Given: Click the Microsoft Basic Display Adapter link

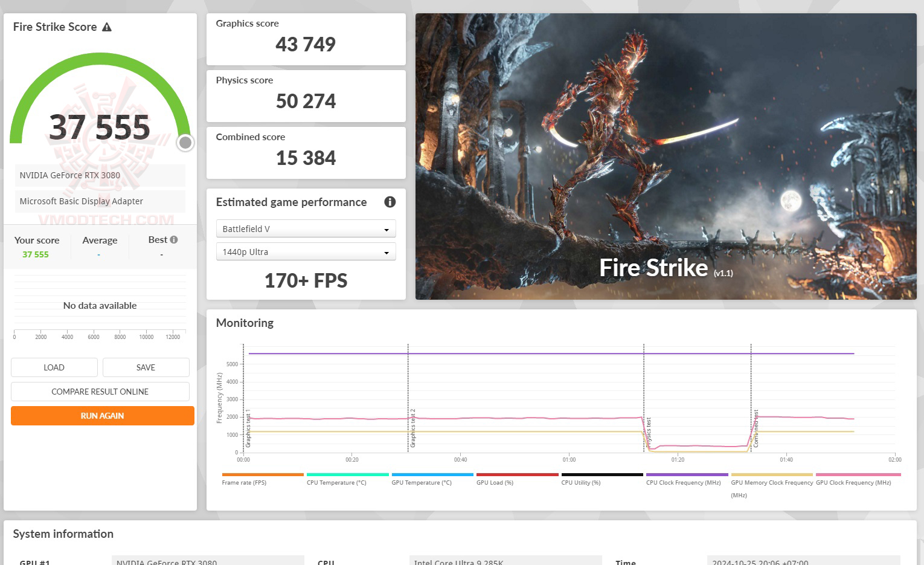Looking at the screenshot, I should click(82, 201).
